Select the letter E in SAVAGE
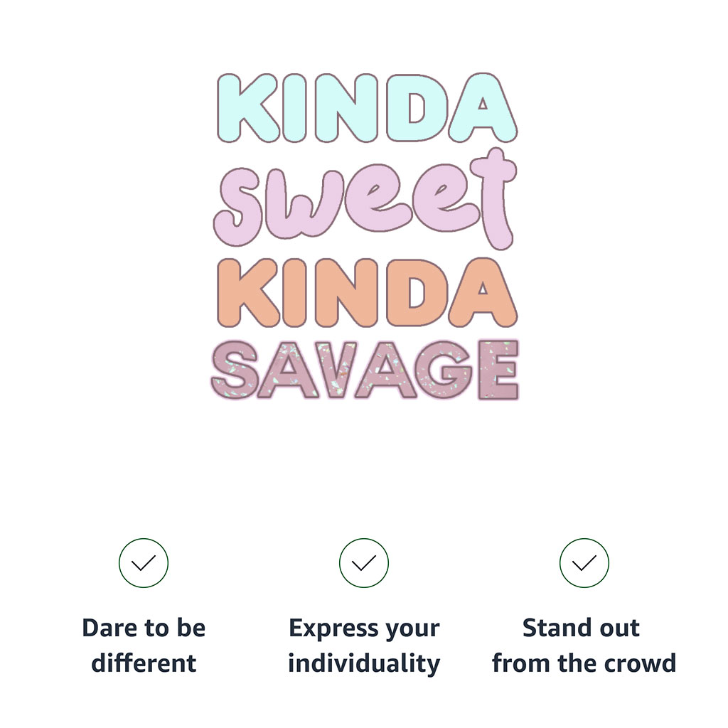 click(x=498, y=370)
